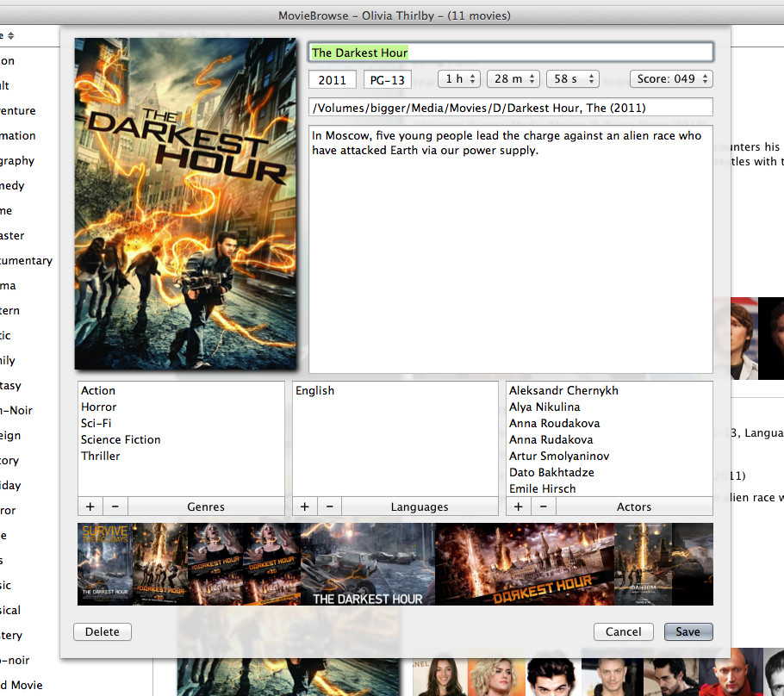Select the 'Survive' poster thumbnail

(x=104, y=564)
